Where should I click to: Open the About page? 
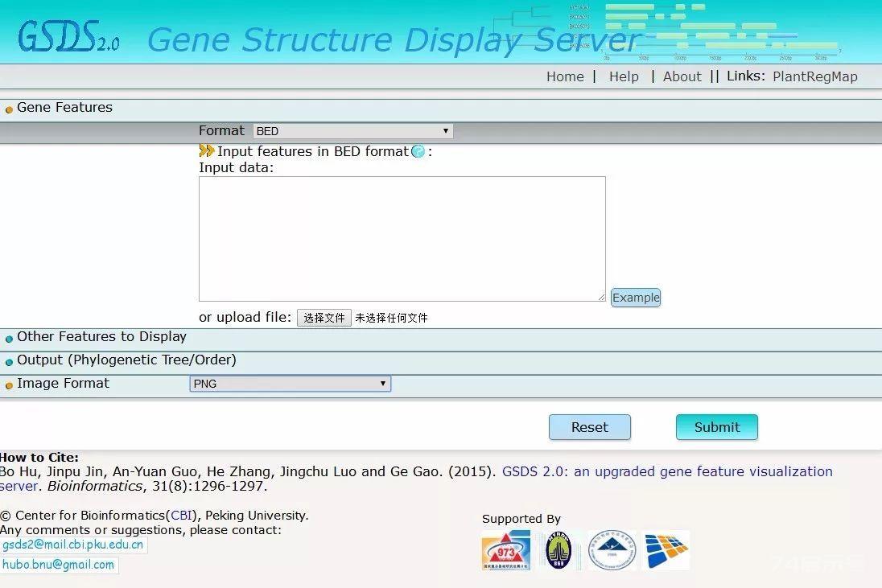[x=682, y=76]
